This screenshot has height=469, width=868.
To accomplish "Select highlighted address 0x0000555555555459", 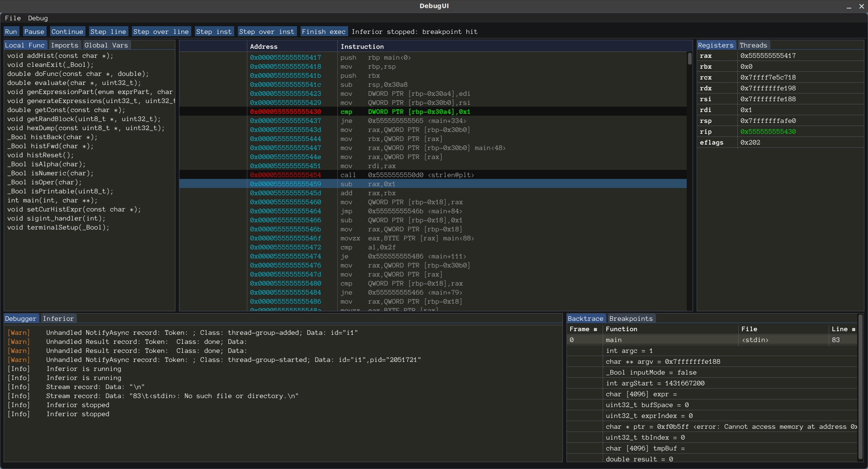I will (286, 184).
